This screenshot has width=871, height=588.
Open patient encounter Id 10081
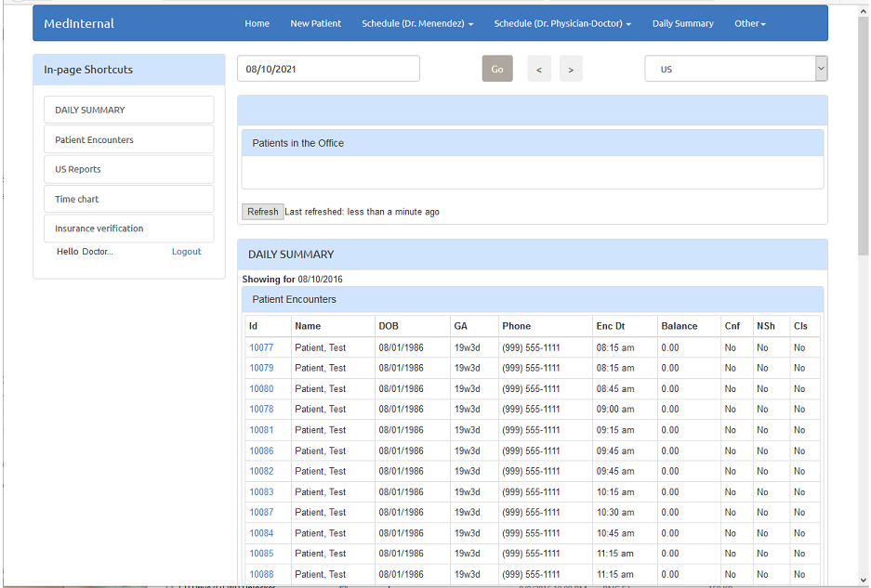click(261, 430)
